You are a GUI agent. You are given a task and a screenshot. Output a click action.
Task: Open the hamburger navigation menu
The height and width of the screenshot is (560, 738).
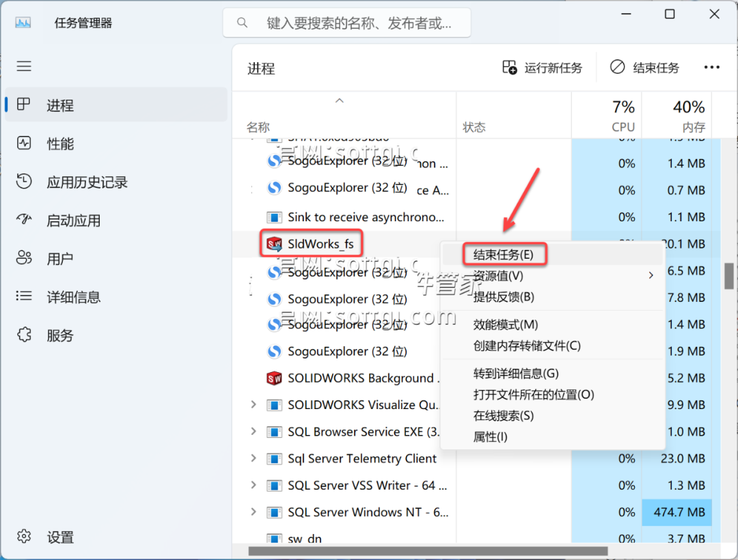click(24, 66)
